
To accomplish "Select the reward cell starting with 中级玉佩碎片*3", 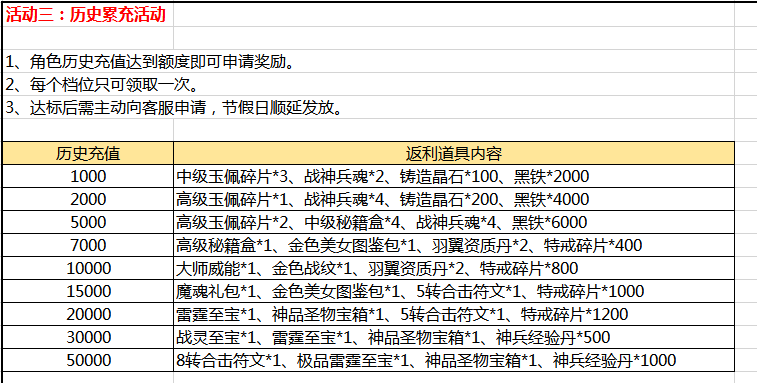I will click(x=454, y=176).
